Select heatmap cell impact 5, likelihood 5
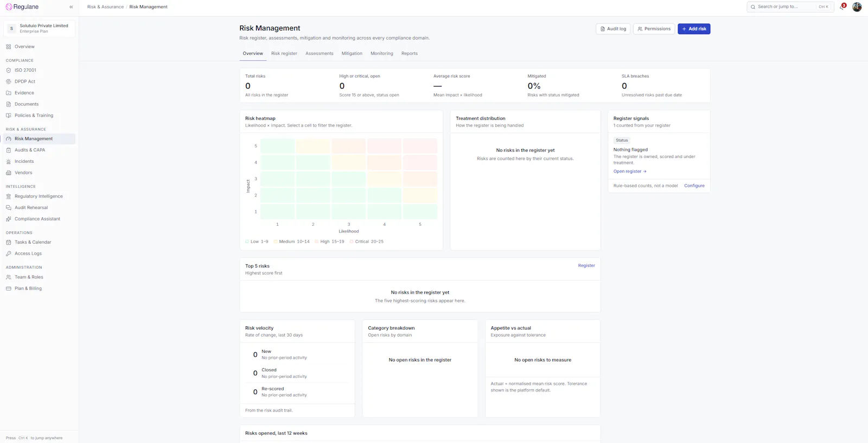Viewport: 868px width, 443px height. tap(420, 146)
